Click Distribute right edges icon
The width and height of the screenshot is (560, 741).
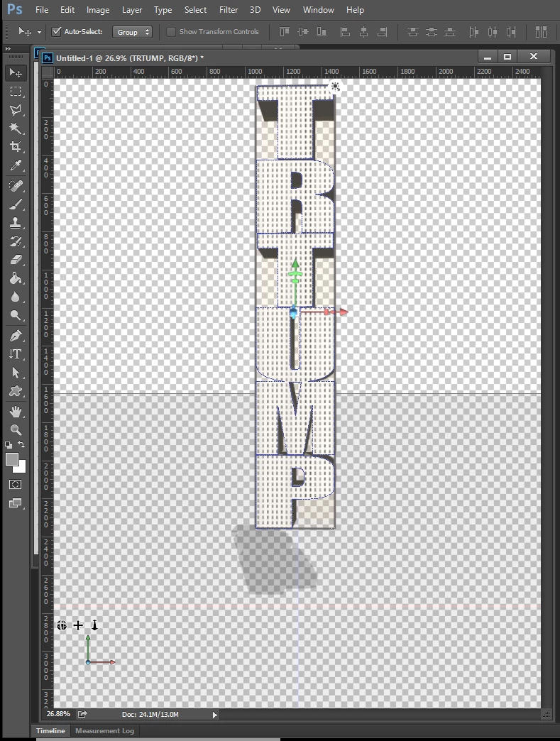point(511,32)
